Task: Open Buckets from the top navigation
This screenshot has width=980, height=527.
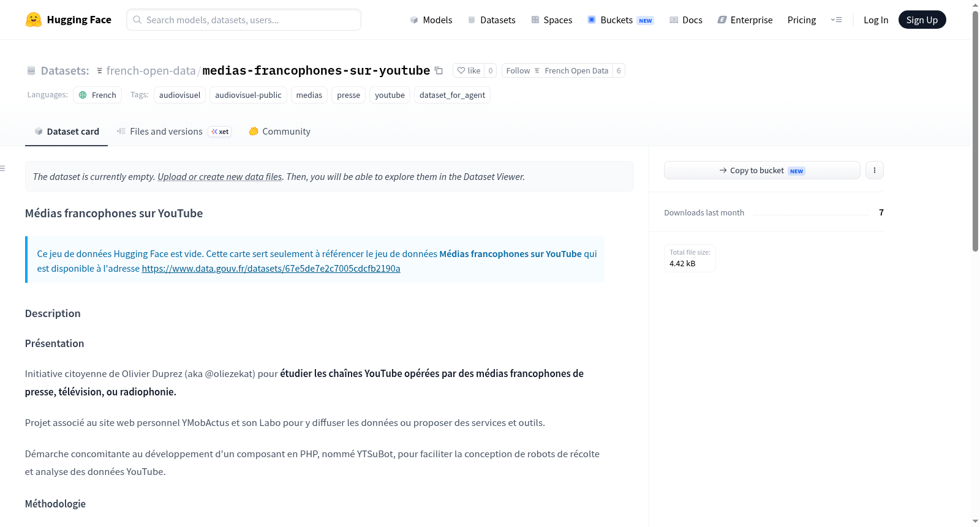Action: tap(620, 20)
